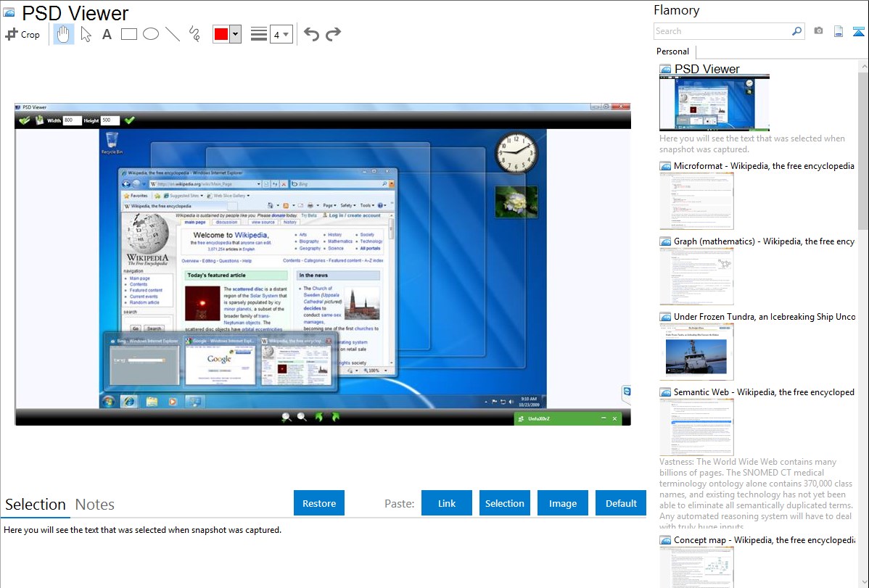Open the Graph (mathematics) snapshot title

click(x=764, y=241)
